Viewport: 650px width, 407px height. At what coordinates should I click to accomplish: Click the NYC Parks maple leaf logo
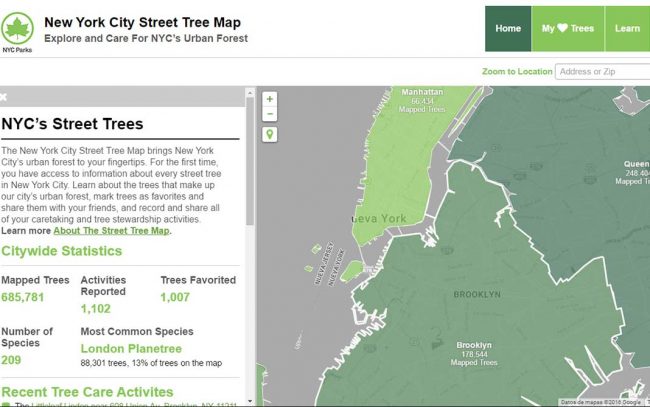click(17, 29)
